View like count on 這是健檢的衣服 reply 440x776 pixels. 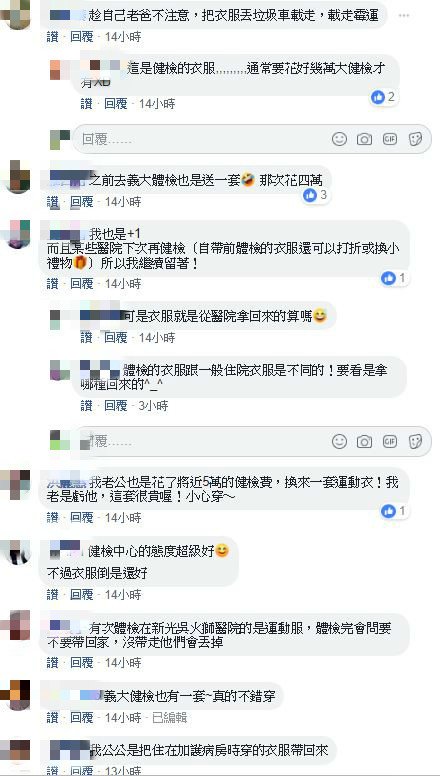(383, 97)
